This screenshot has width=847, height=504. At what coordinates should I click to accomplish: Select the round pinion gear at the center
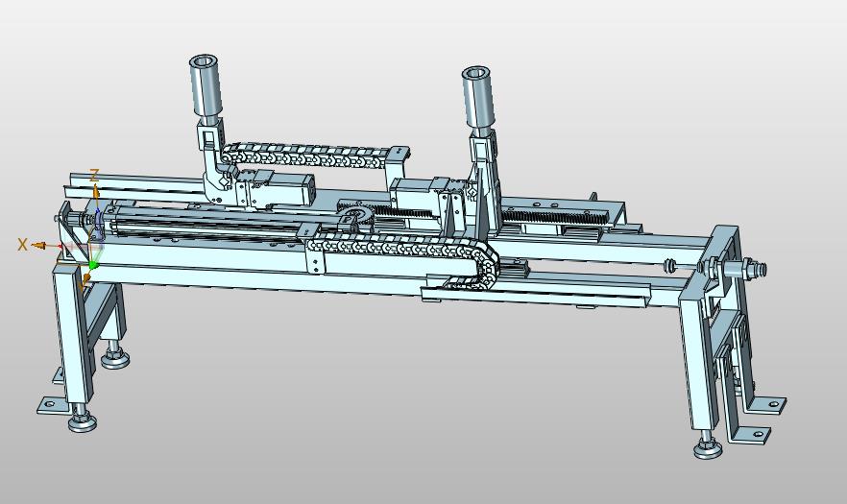point(355,217)
